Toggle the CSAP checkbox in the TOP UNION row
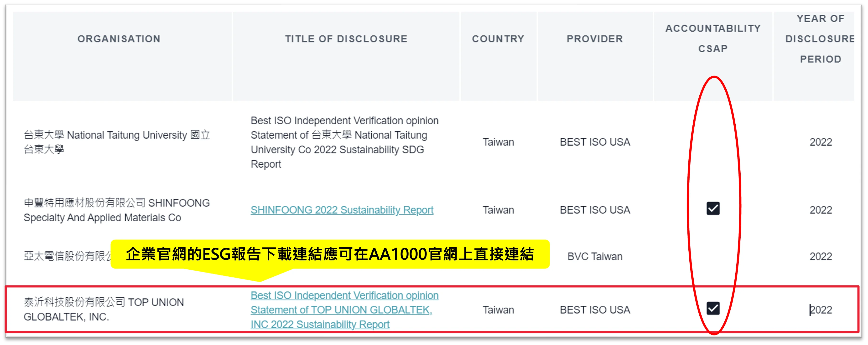Screen dimensions: 868x345 [x=713, y=308]
